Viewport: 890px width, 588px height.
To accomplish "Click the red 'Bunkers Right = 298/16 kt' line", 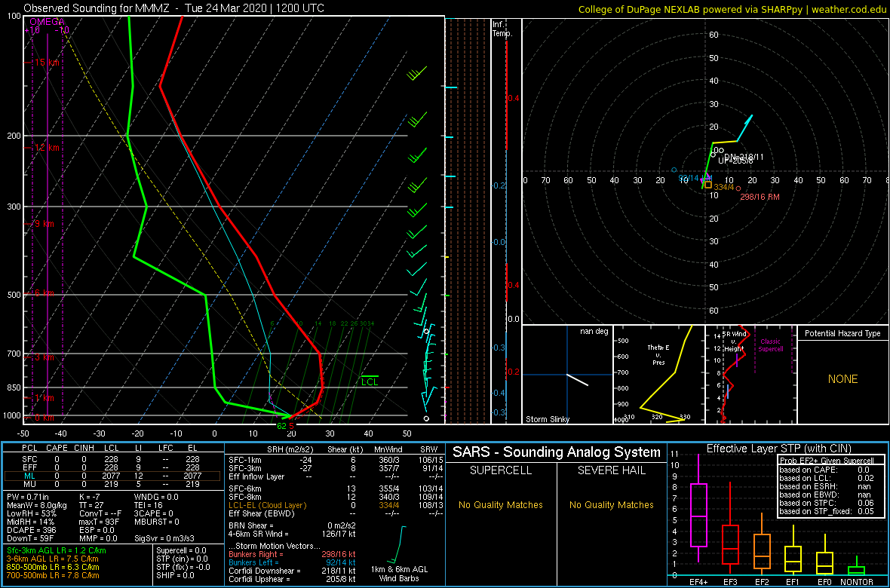I will (292, 553).
